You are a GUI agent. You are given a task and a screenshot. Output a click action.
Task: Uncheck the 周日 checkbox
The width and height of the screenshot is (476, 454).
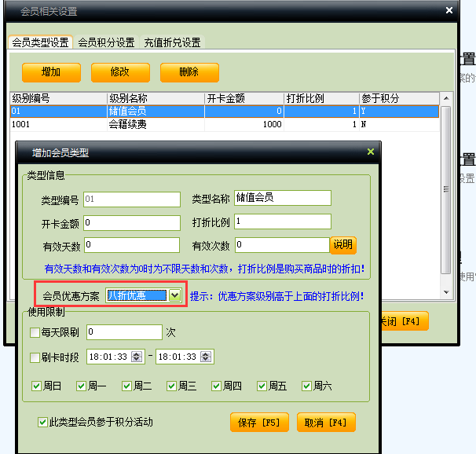[x=37, y=386]
